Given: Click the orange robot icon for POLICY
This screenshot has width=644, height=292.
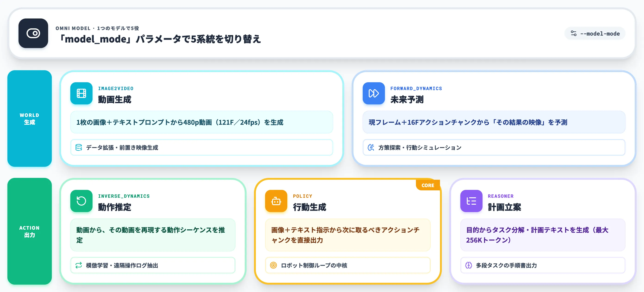Looking at the screenshot, I should (276, 201).
